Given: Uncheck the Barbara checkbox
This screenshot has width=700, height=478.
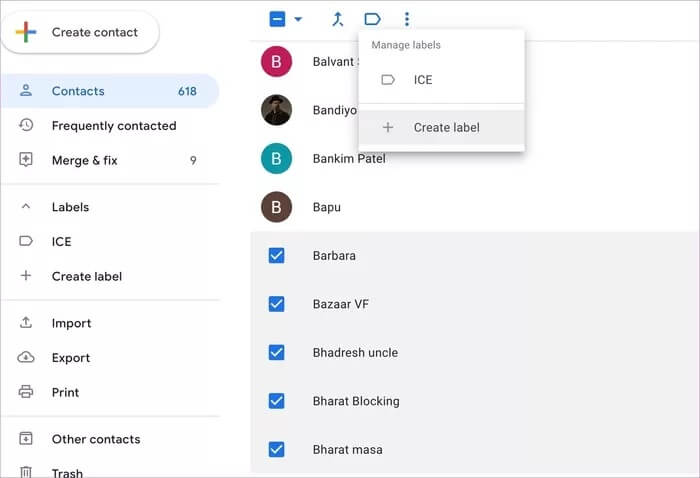Looking at the screenshot, I should [277, 256].
